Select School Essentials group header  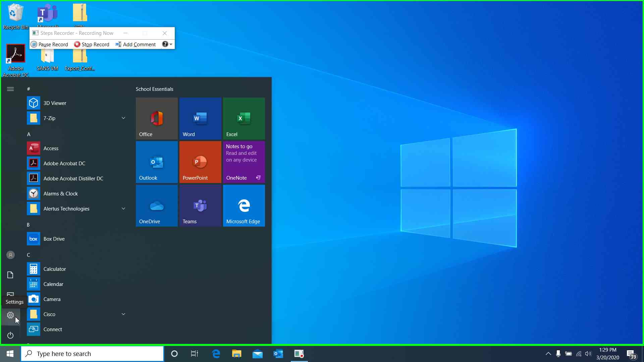(x=154, y=89)
